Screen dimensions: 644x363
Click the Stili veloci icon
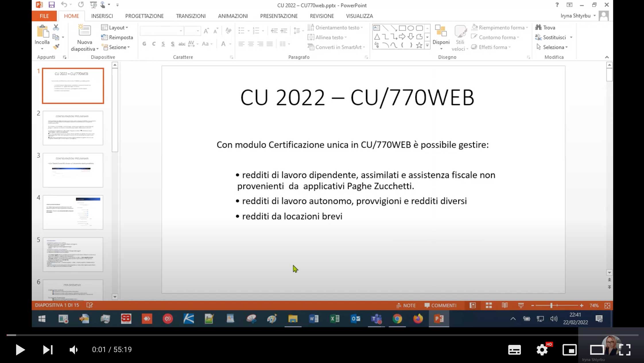[x=460, y=31]
